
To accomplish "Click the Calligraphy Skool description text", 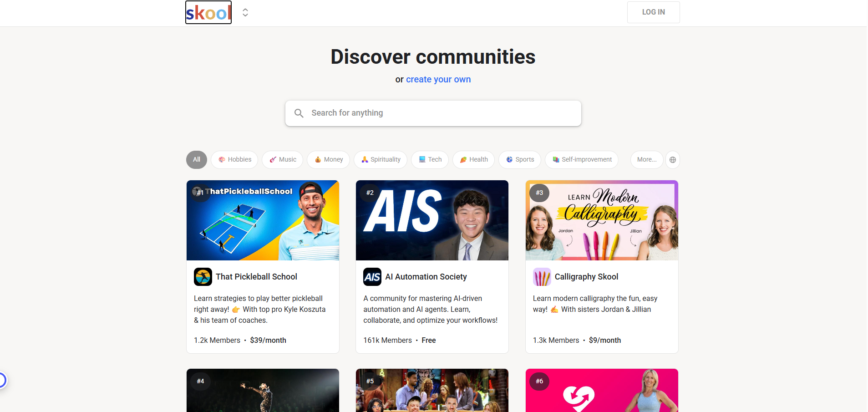I will tap(595, 304).
